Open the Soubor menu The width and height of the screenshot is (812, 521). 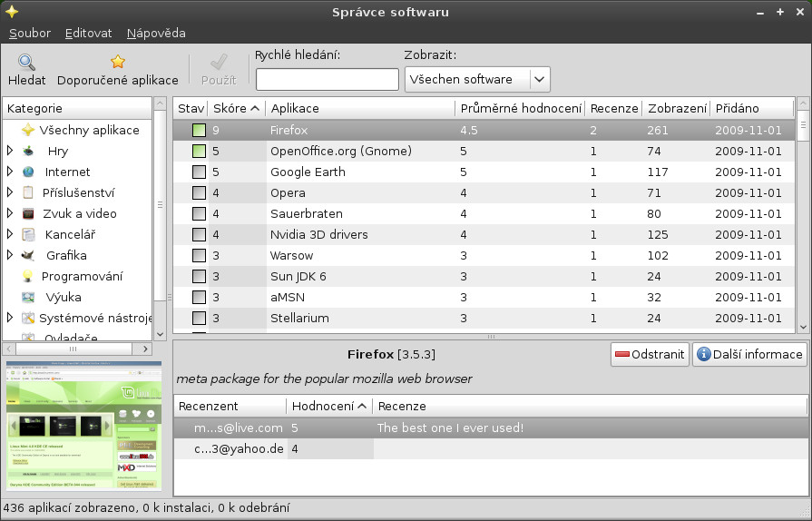click(x=30, y=34)
